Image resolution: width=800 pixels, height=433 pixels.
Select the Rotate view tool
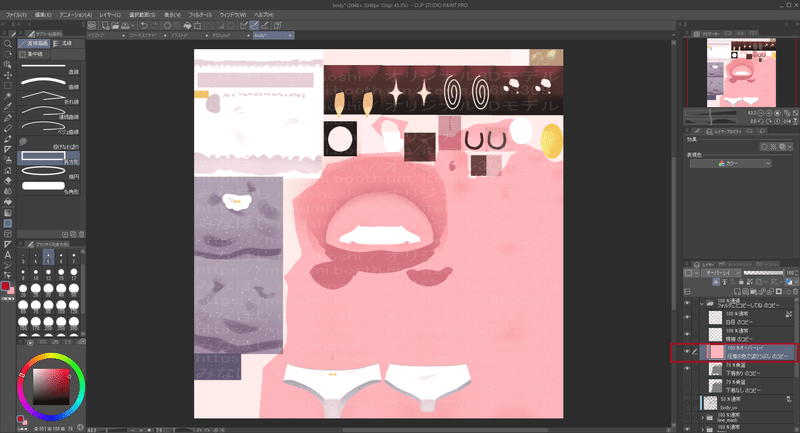click(x=8, y=54)
